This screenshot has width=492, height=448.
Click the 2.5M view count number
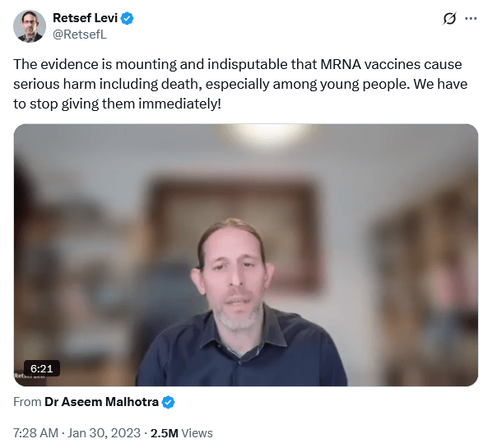[x=164, y=433]
